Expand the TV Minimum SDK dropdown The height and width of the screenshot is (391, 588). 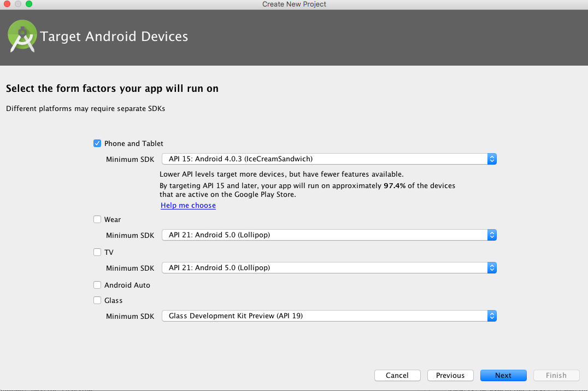(x=328, y=268)
